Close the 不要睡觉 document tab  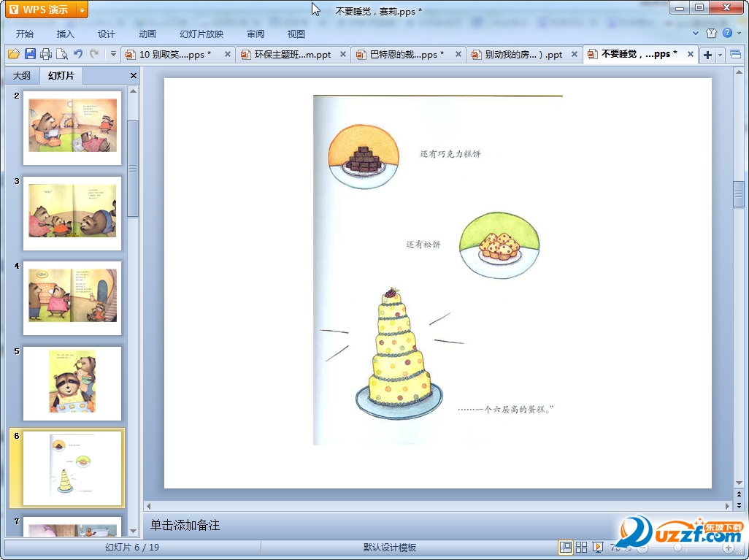691,55
